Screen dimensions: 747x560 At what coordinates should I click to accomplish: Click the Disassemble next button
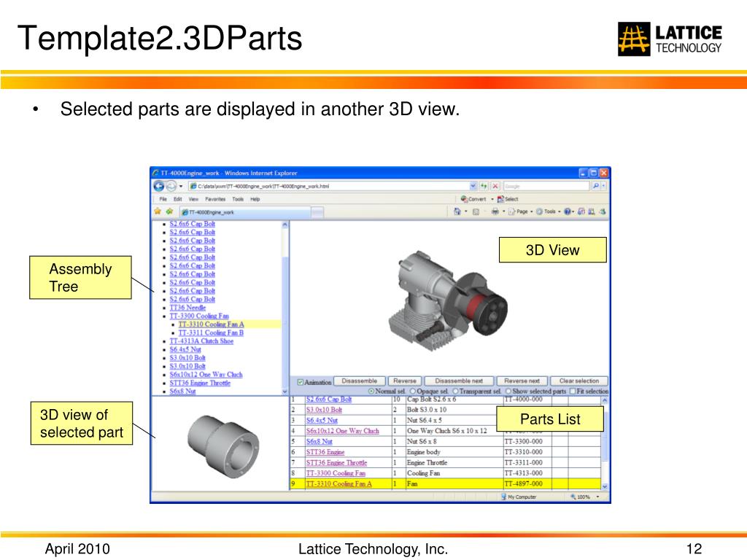tap(459, 381)
